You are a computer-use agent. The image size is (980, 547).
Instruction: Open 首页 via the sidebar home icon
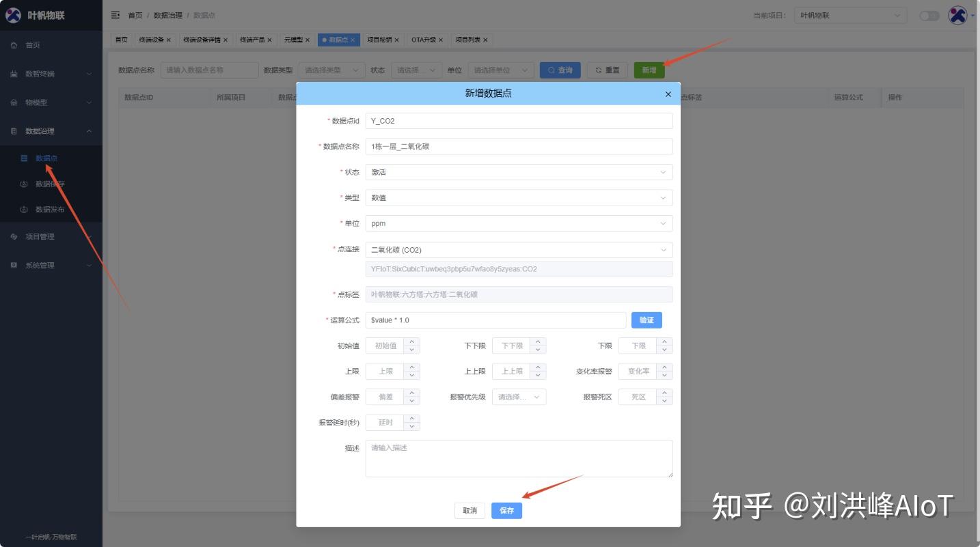pos(14,45)
